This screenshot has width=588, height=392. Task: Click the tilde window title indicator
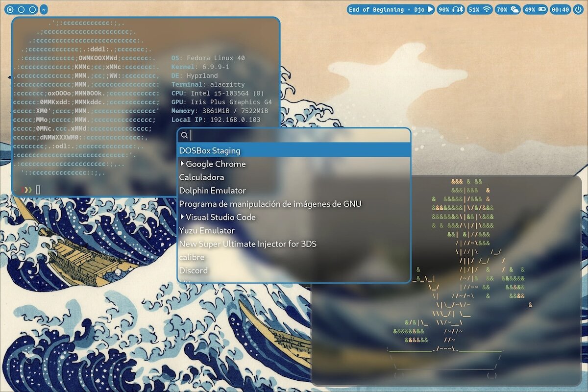point(44,9)
